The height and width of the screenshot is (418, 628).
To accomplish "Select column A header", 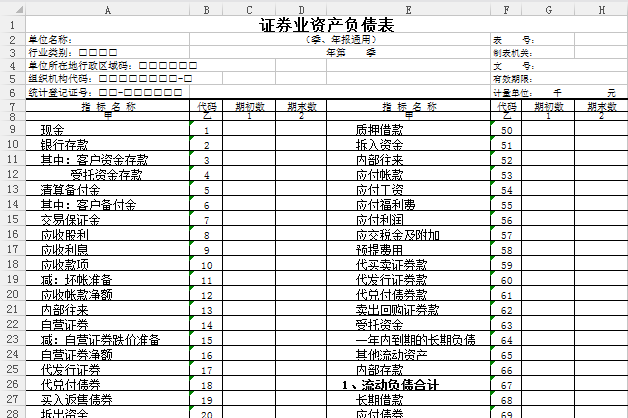I will coord(107,7).
